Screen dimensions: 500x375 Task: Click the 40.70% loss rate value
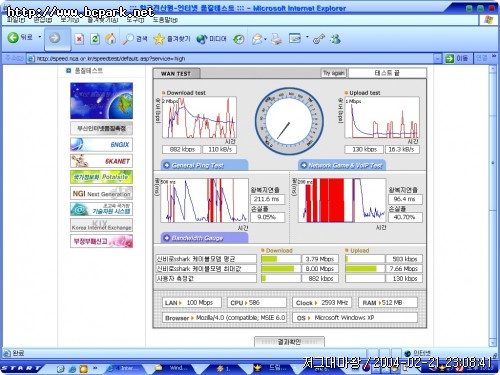(x=405, y=217)
